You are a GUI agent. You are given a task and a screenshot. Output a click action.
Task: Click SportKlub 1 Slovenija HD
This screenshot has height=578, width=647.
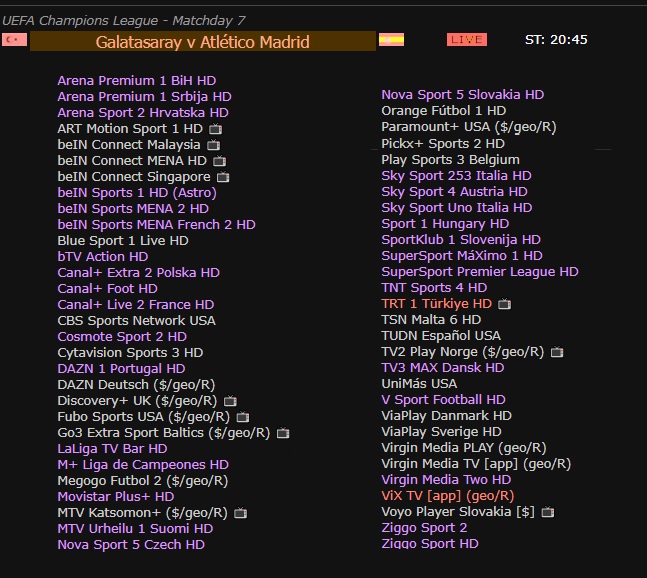461,240
